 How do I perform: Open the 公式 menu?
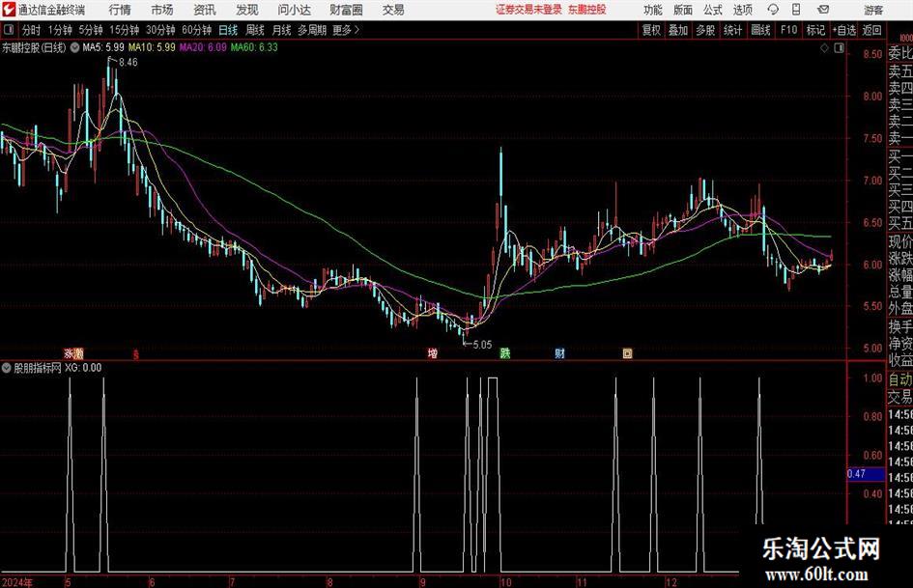pyautogui.click(x=713, y=10)
